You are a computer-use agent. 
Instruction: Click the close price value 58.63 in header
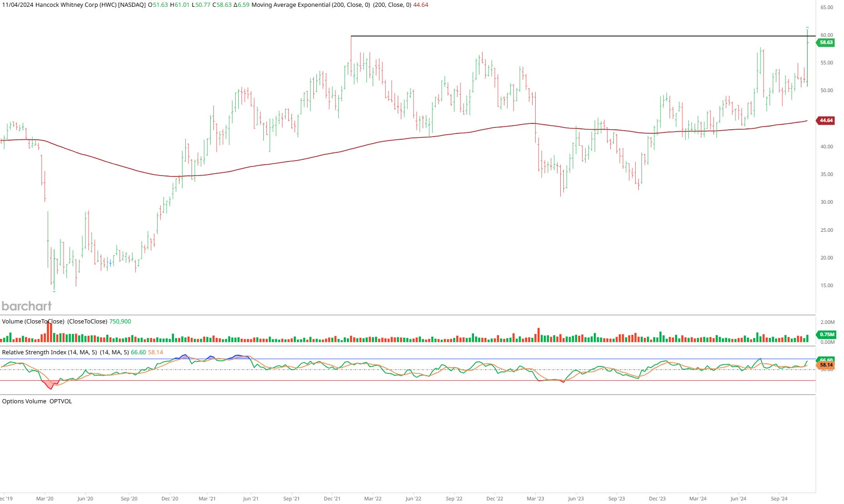(x=224, y=5)
